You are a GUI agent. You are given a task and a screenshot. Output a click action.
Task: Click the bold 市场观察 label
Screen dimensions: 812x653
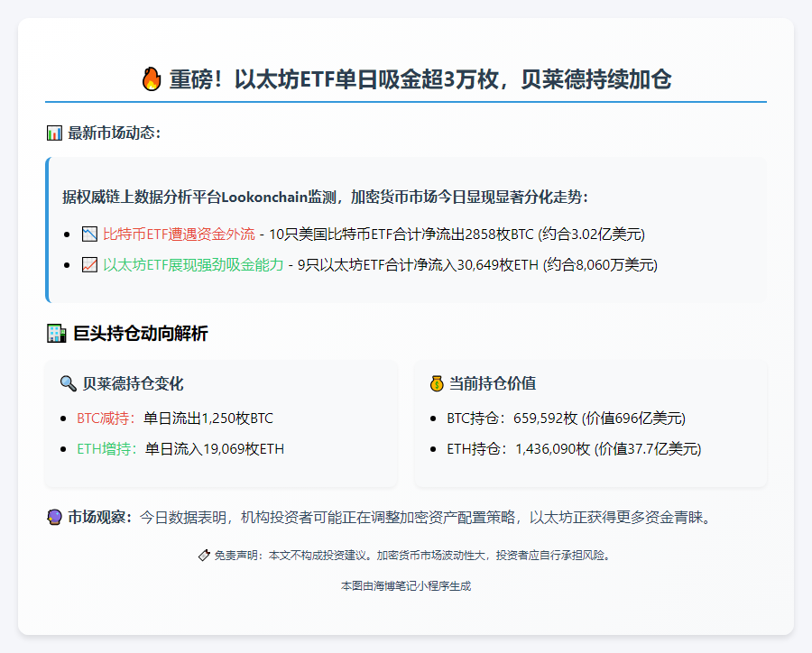tap(100, 517)
